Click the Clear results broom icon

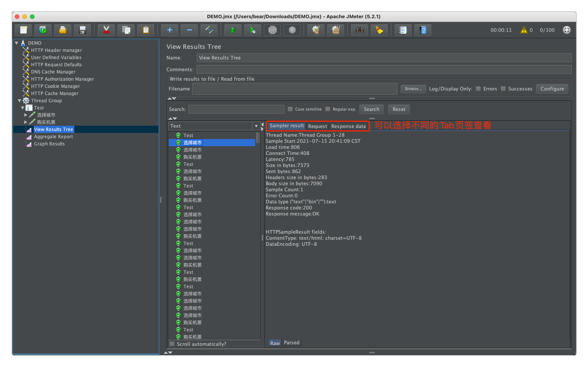(316, 30)
